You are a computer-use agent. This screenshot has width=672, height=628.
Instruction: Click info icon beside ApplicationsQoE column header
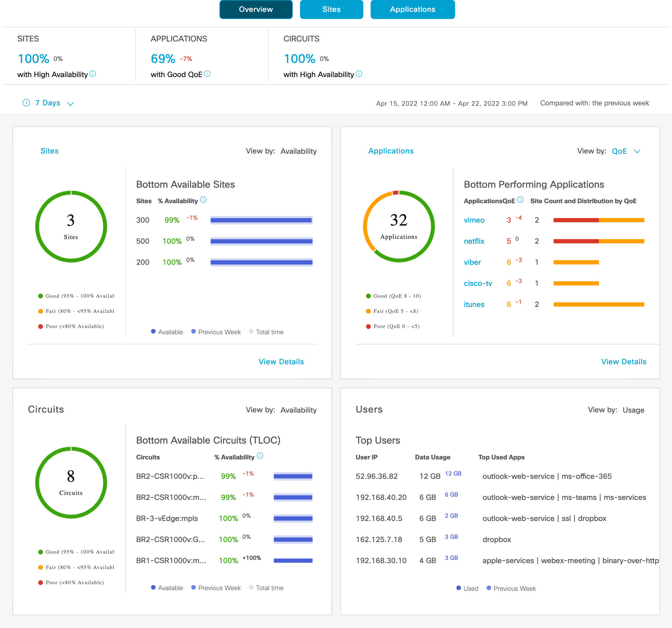520,200
